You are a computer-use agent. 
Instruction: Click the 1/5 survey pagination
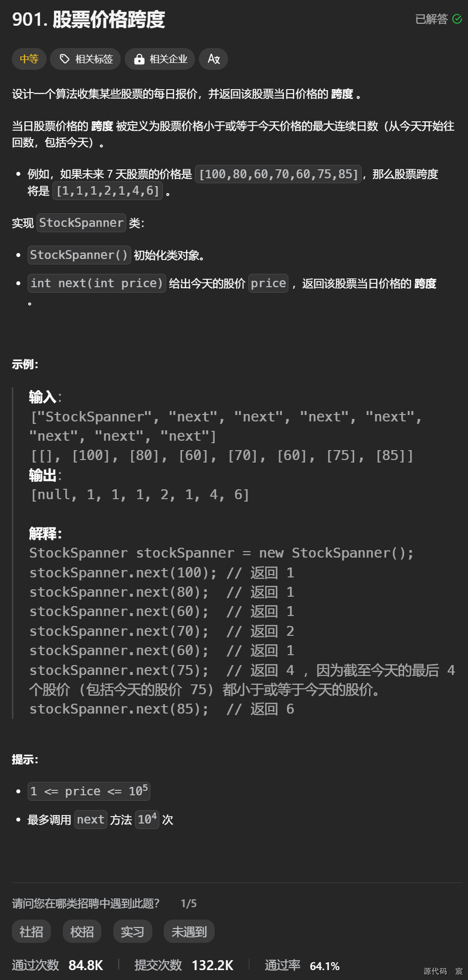188,903
